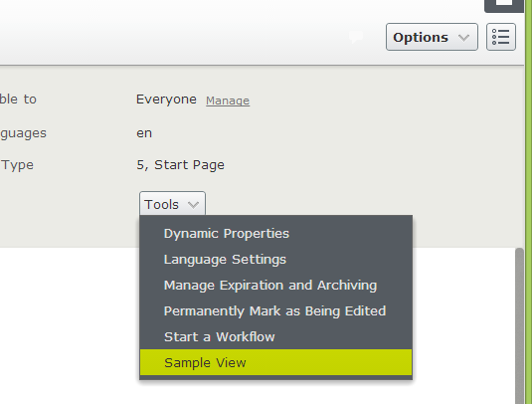
Task: Click the dark button at top-right corner
Action: 504,6
